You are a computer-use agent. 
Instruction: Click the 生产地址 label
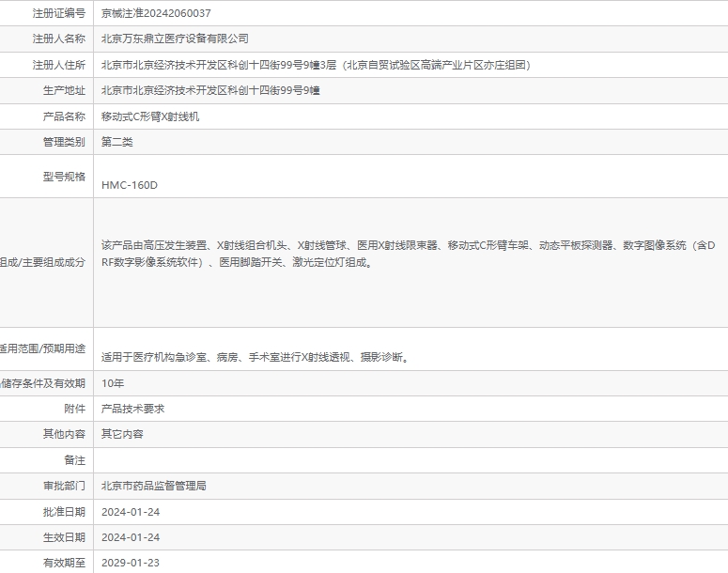click(64, 90)
